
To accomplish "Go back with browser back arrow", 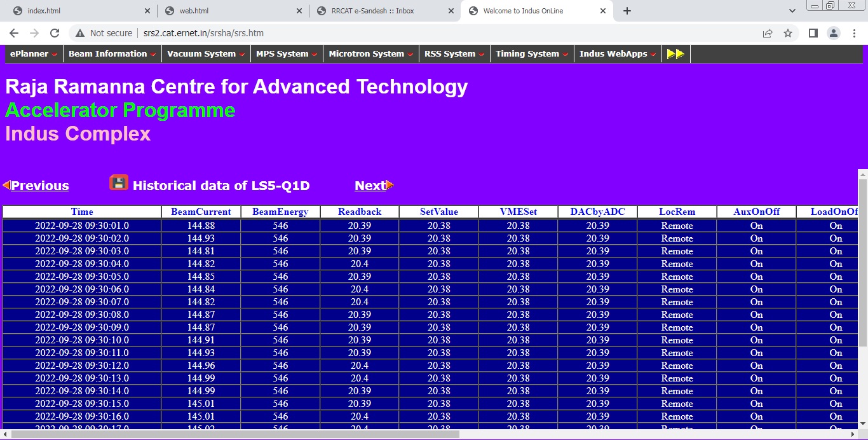I will (14, 33).
